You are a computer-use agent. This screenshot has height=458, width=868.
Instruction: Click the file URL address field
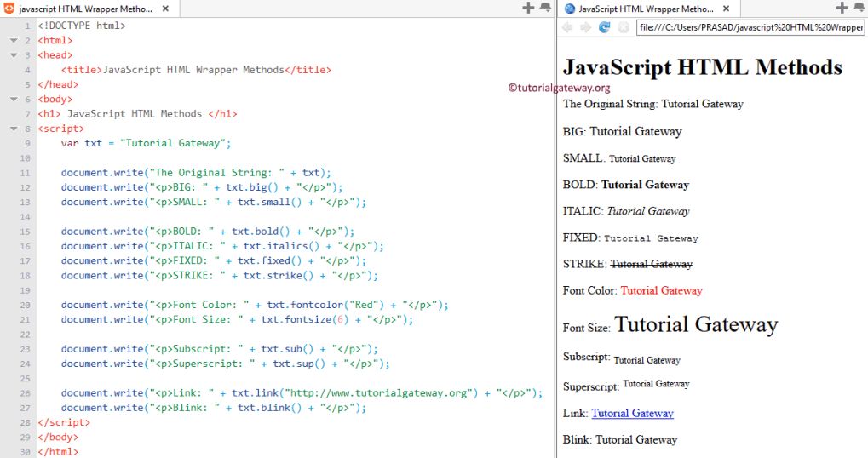click(750, 27)
